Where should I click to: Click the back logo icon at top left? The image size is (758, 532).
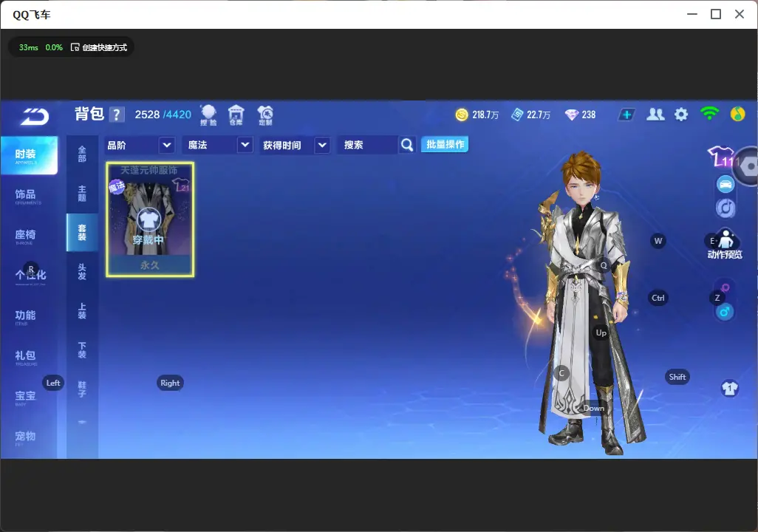point(35,117)
